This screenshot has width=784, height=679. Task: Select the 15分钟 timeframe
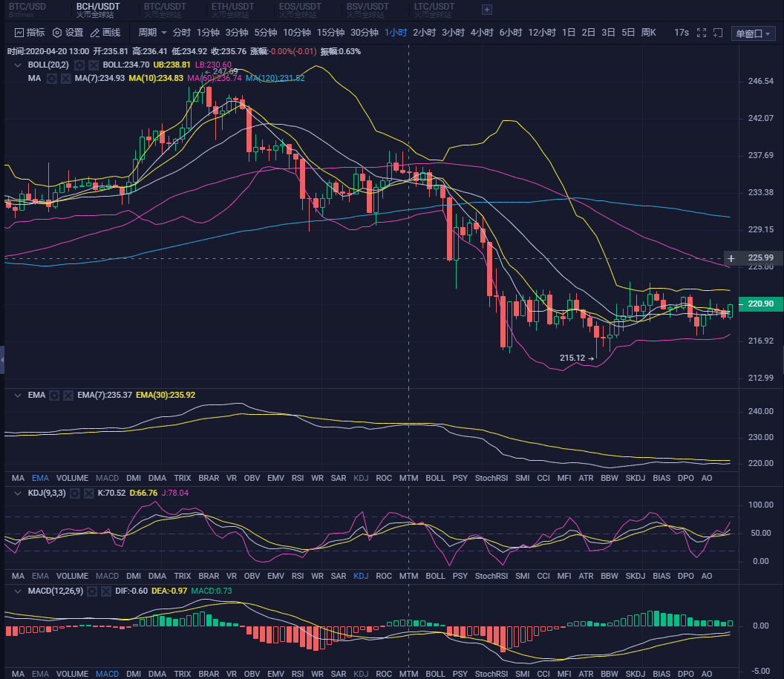tap(330, 33)
